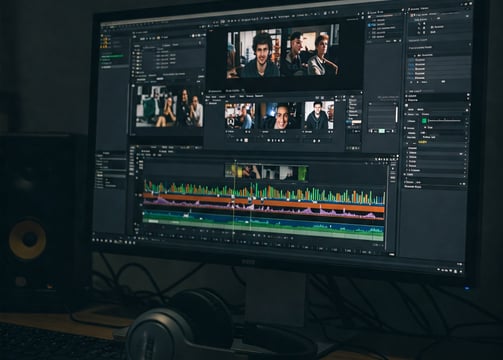Image resolution: width=503 pixels, height=360 pixels.
Task: Click the source monitor showing four seated people
Action: point(169,106)
